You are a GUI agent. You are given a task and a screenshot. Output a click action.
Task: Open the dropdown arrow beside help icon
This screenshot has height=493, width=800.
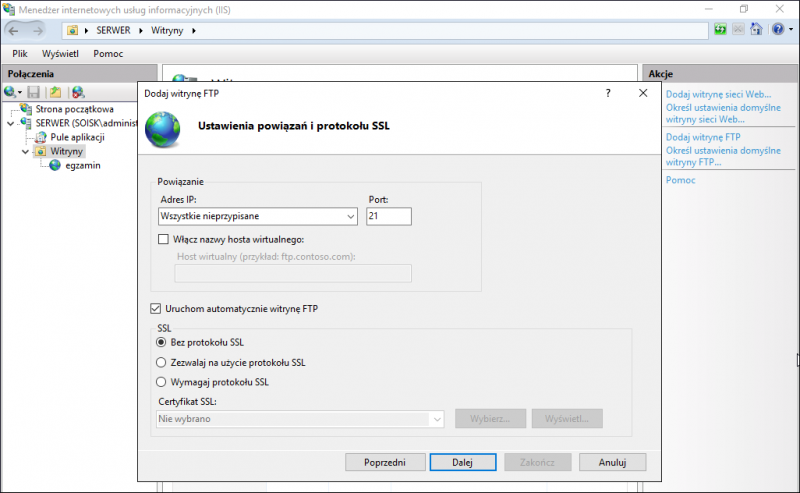[791, 30]
